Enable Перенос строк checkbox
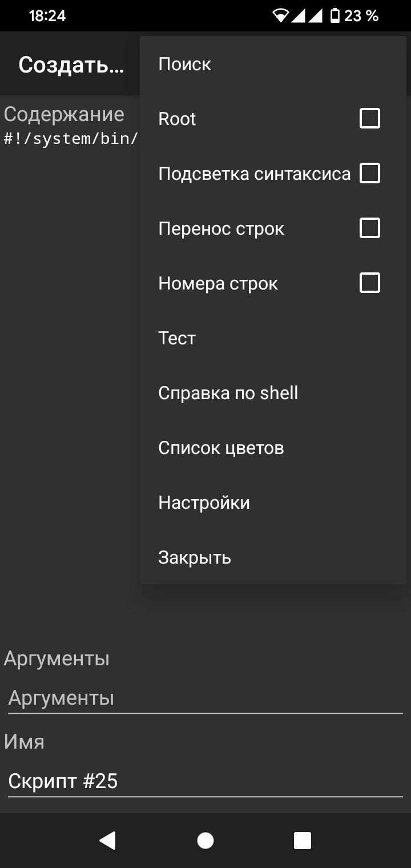 click(370, 228)
